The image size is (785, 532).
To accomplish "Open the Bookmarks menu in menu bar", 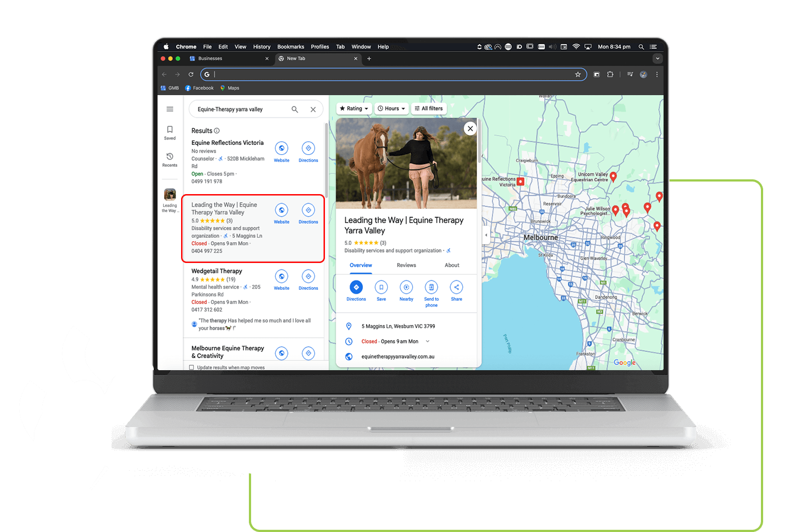I will [x=290, y=47].
